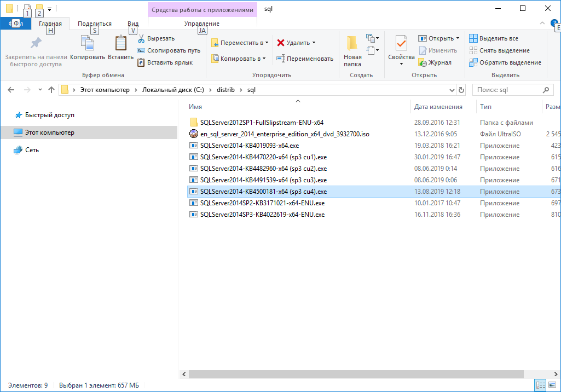This screenshot has height=392, width=561.
Task: Click the scroll right arrow
Action: [x=556, y=374]
